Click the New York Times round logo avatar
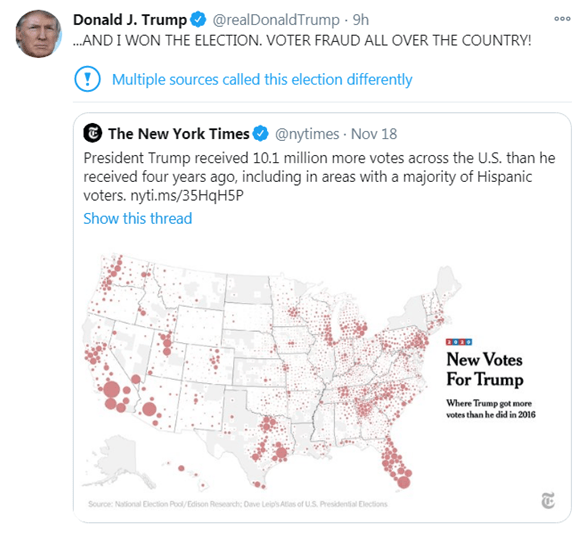Screen dimensions: 586x534 tap(93, 133)
